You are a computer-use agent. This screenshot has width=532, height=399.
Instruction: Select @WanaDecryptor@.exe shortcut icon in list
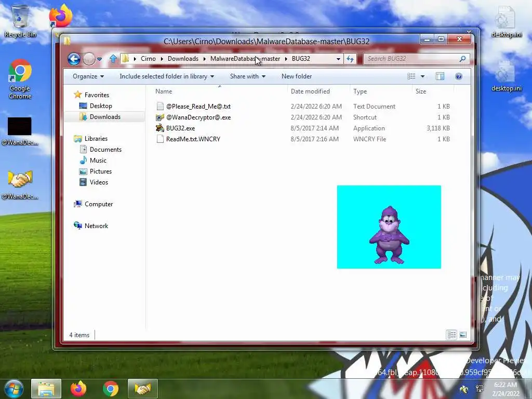pyautogui.click(x=160, y=117)
